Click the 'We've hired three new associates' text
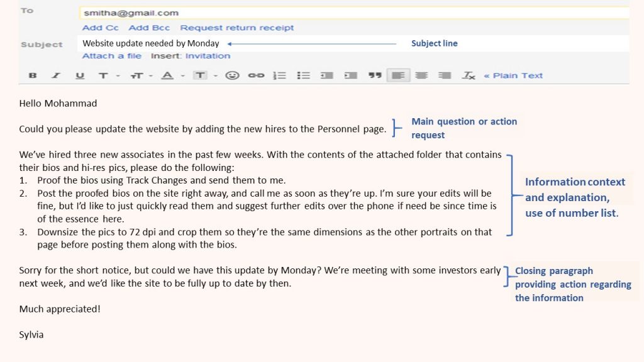This screenshot has height=362, width=644. tap(260, 162)
